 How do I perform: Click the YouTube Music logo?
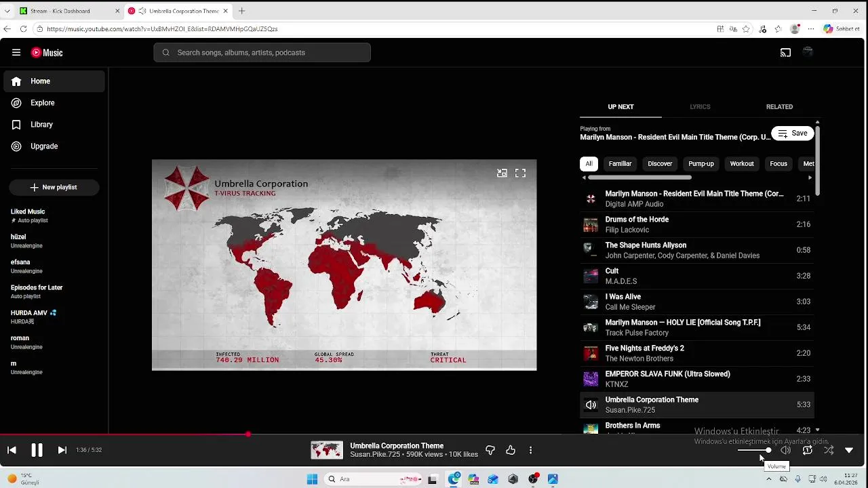47,52
